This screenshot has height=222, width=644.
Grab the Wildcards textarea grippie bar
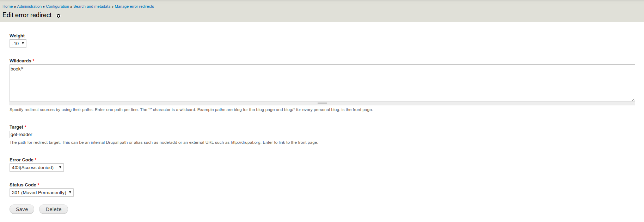pos(322,104)
